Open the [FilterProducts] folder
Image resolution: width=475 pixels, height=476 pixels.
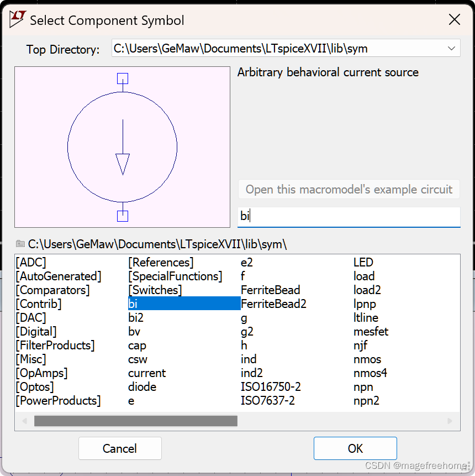[x=55, y=346]
